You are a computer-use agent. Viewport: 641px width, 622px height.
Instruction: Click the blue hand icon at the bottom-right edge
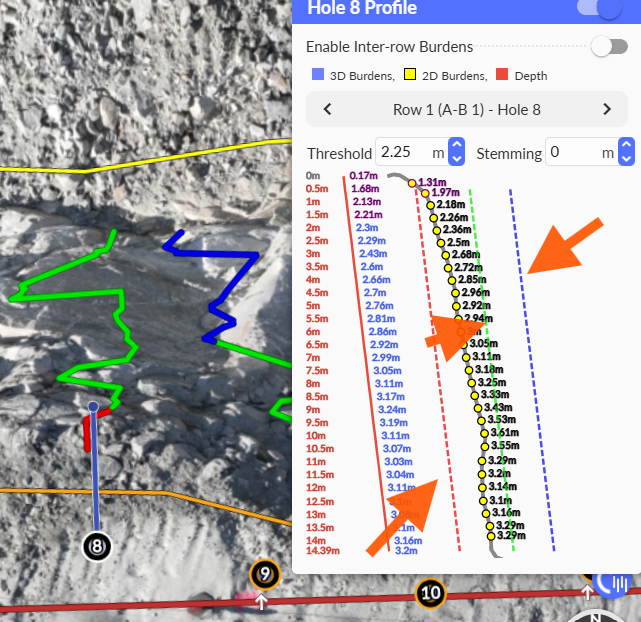point(610,582)
